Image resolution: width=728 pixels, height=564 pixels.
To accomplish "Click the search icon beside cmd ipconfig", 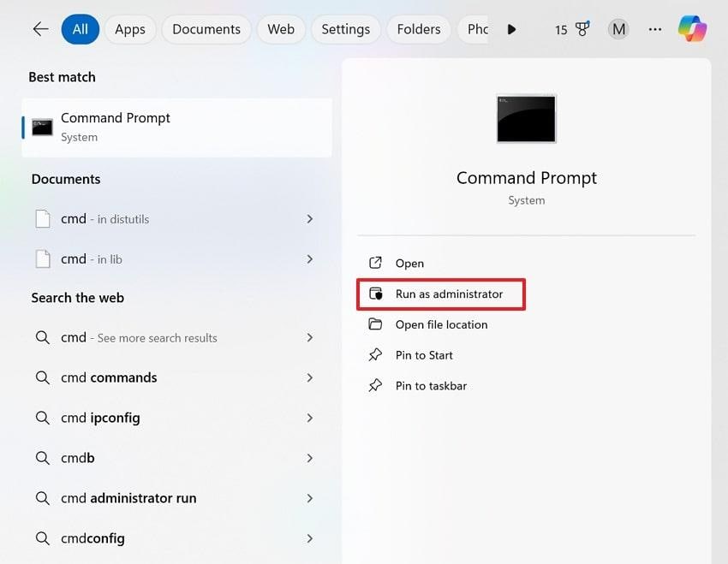I will [x=42, y=418].
